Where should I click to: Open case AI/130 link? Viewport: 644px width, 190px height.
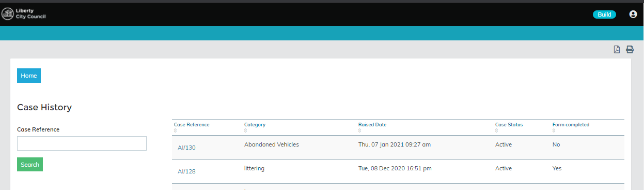[x=186, y=148]
